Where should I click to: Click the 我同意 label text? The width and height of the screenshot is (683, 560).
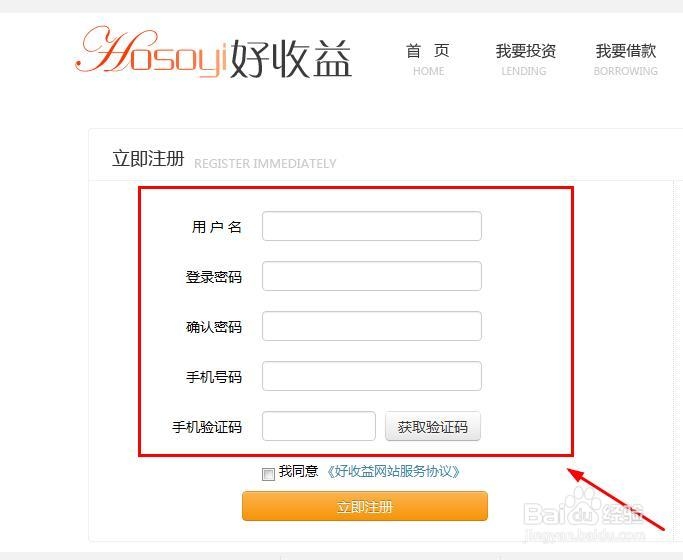[298, 471]
